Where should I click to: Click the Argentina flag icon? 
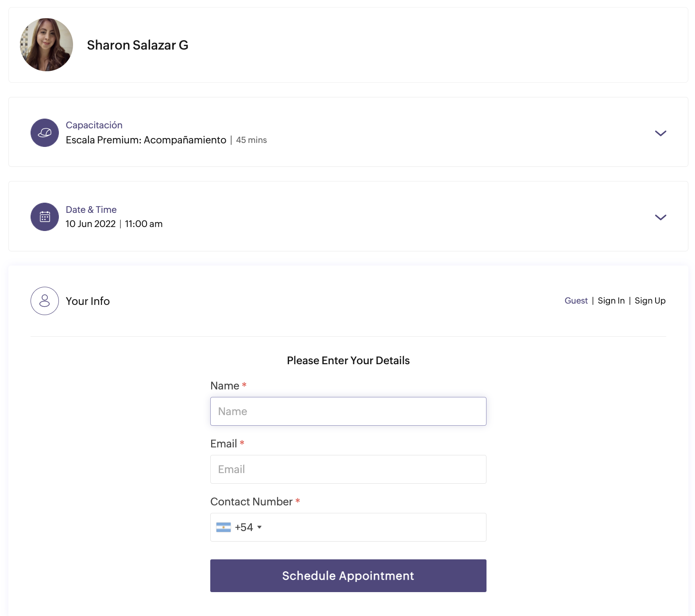click(224, 527)
